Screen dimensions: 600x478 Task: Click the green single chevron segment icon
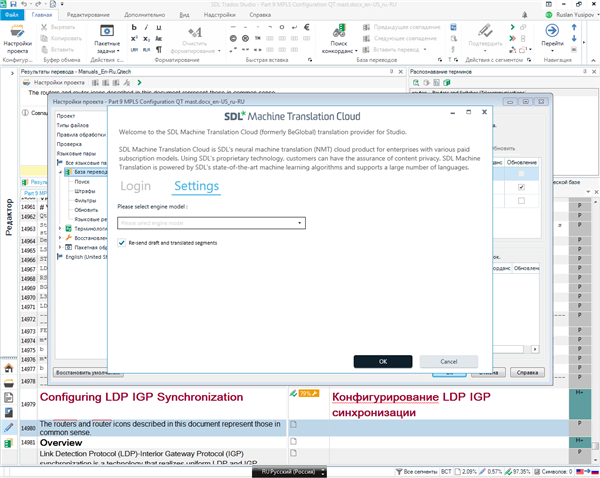coord(512,27)
